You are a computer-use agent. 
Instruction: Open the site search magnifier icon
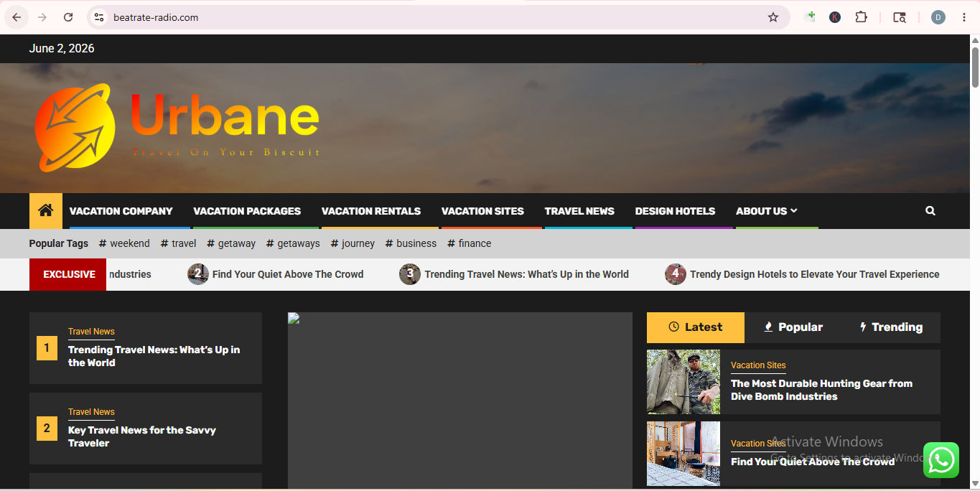point(930,211)
